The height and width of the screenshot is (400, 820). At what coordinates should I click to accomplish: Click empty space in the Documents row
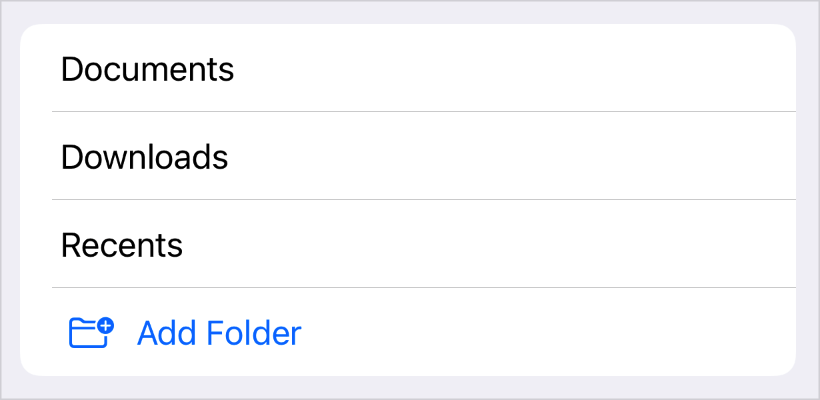[512, 67]
